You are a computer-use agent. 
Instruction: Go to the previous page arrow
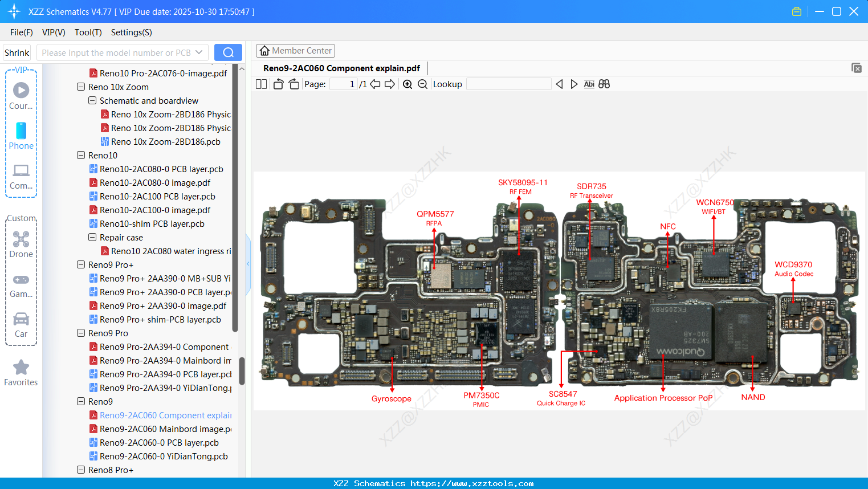tap(375, 84)
